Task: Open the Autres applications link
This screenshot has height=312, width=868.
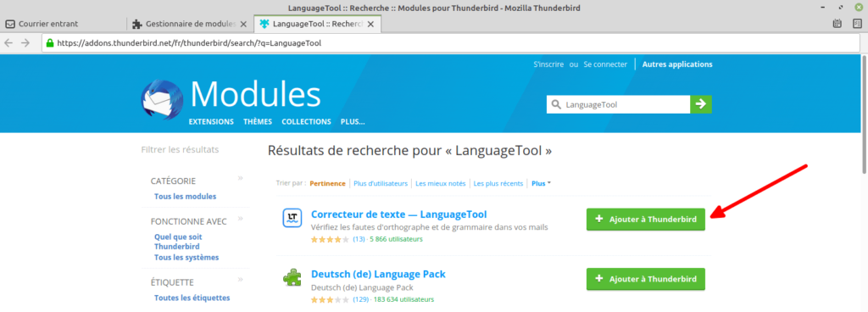Action: [677, 64]
